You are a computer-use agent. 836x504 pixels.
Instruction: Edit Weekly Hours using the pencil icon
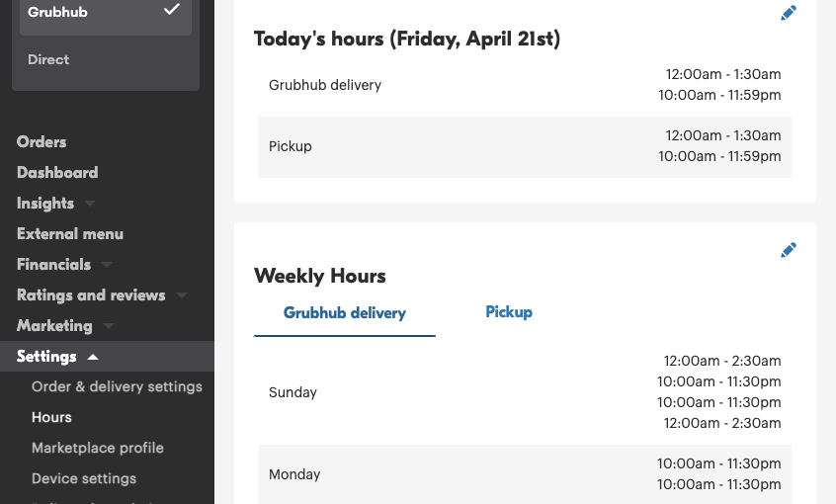click(x=788, y=250)
